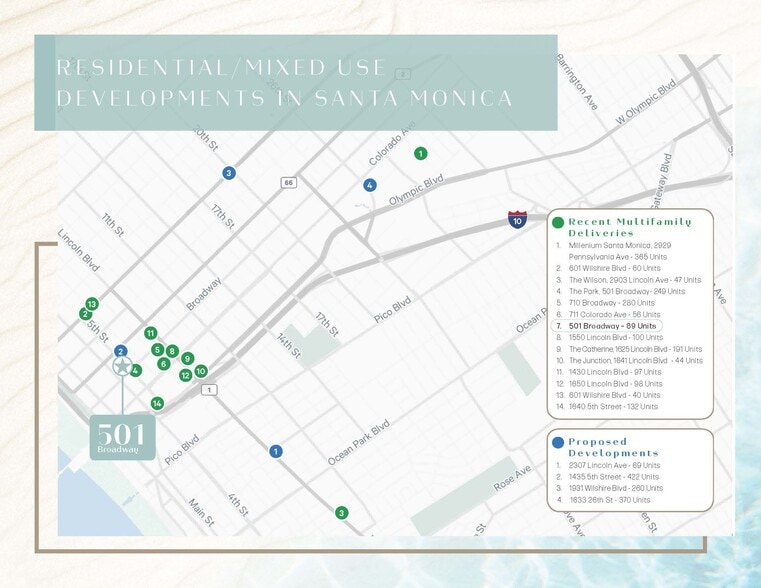The height and width of the screenshot is (588, 761).
Task: Click the Interstate 10 highway shield
Action: click(517, 219)
